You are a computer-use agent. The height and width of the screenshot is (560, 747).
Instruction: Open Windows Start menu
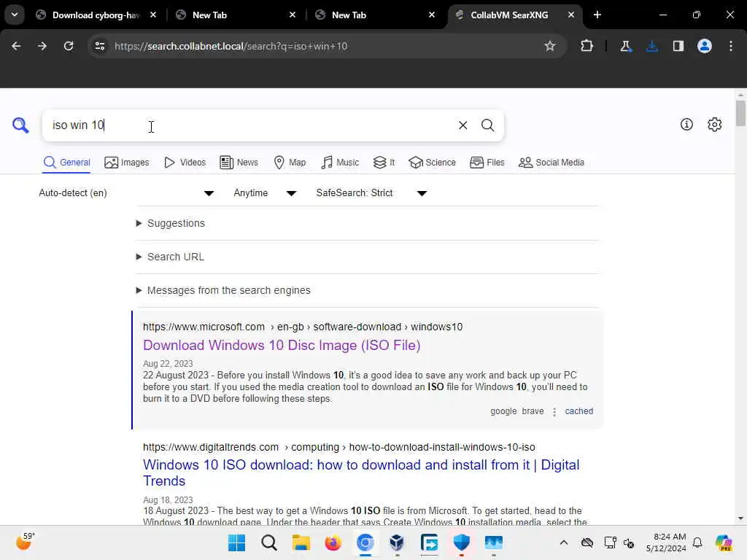(x=236, y=542)
